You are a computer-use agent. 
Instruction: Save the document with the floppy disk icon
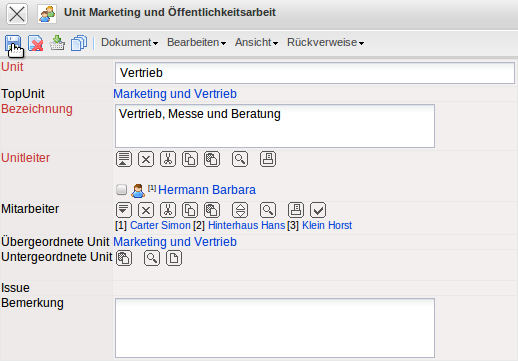coord(13,43)
